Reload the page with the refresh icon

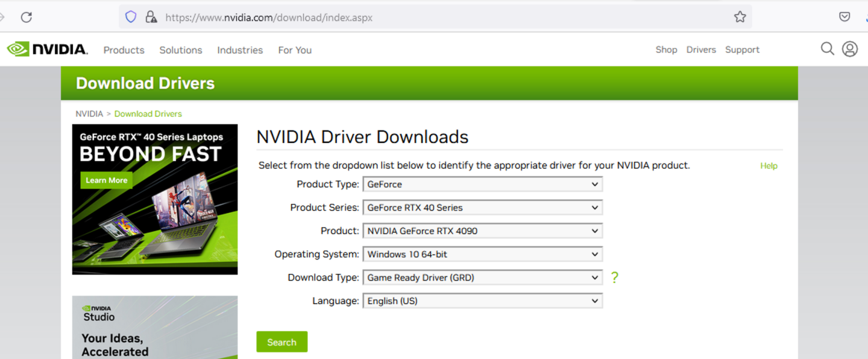click(26, 17)
